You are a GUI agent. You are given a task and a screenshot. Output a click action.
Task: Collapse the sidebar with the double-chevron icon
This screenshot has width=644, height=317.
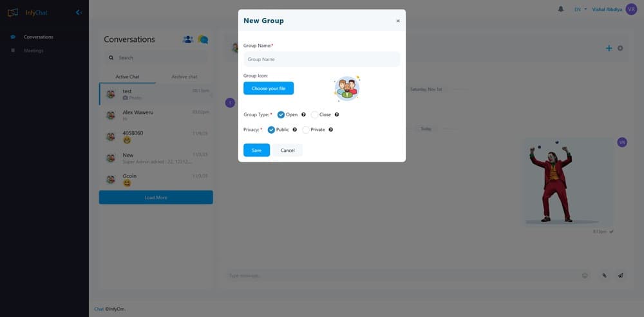pos(79,12)
